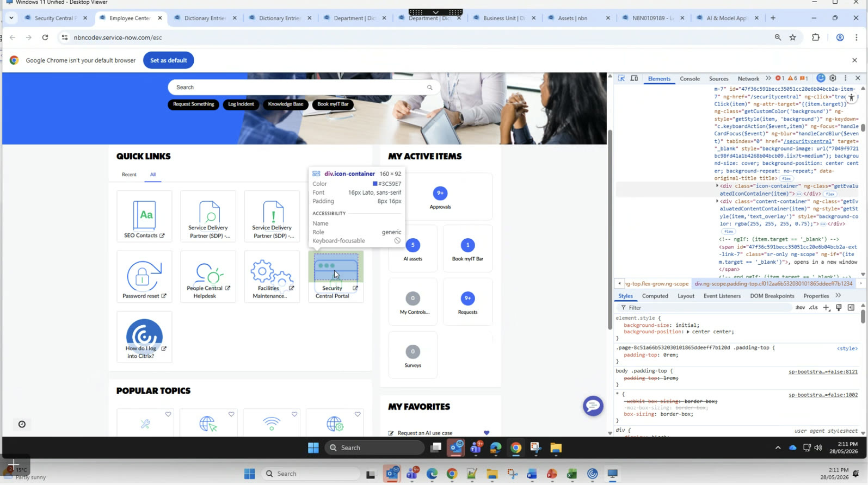Click the #3C59E7 color swatch in tooltip

click(375, 184)
